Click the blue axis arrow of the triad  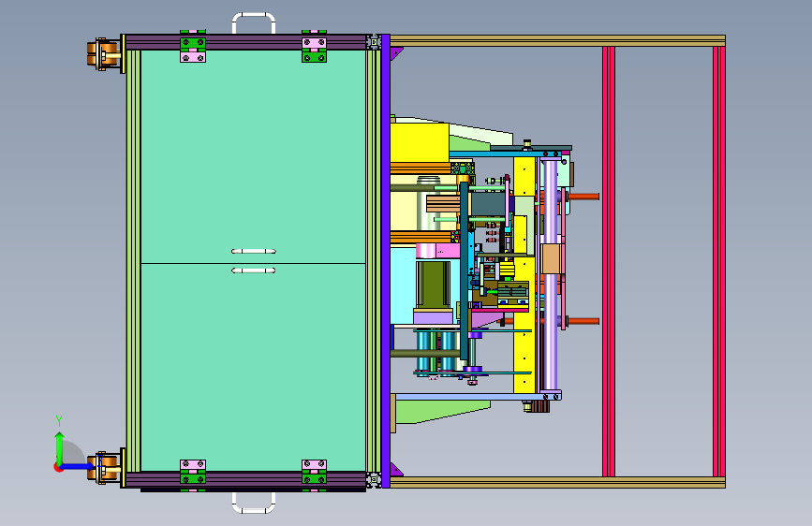pos(79,466)
